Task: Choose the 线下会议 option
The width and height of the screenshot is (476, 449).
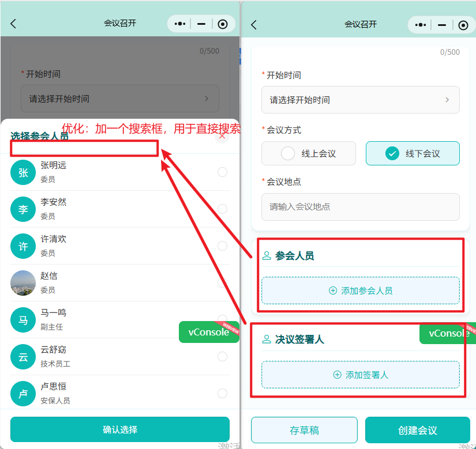Action: click(413, 153)
